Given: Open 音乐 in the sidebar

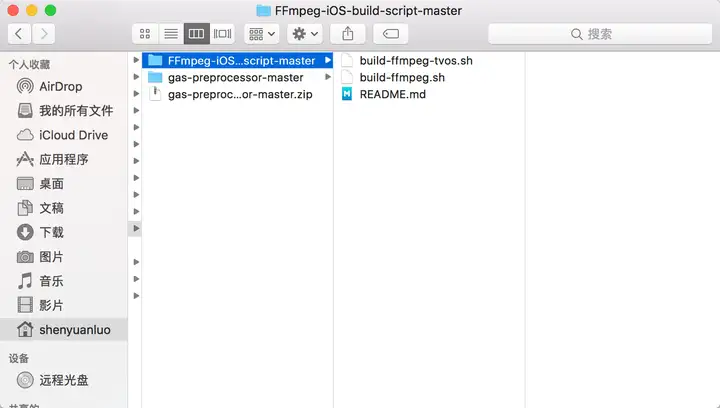Looking at the screenshot, I should pos(64,281).
